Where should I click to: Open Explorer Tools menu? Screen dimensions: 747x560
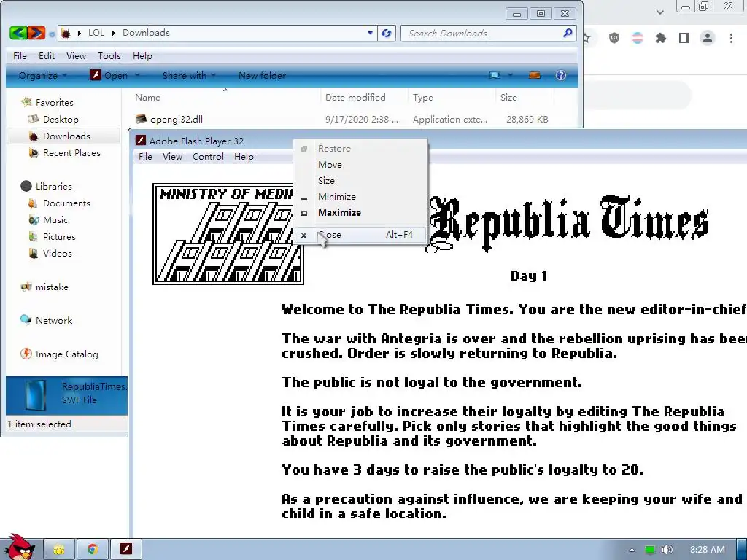coord(109,55)
